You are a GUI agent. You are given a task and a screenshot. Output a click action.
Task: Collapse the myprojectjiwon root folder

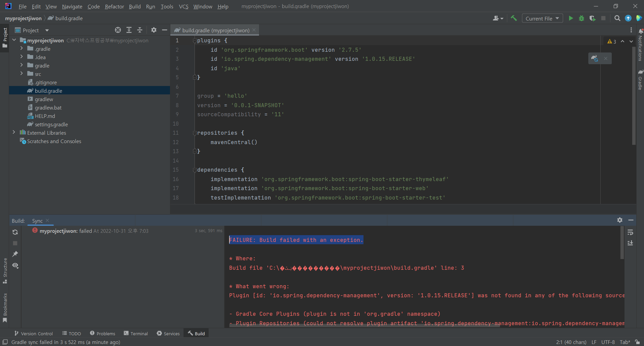point(14,40)
